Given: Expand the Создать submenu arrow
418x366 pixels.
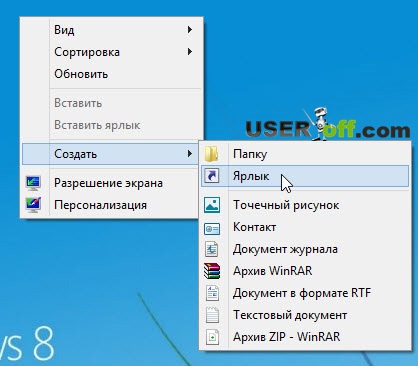Looking at the screenshot, I should pos(189,154).
